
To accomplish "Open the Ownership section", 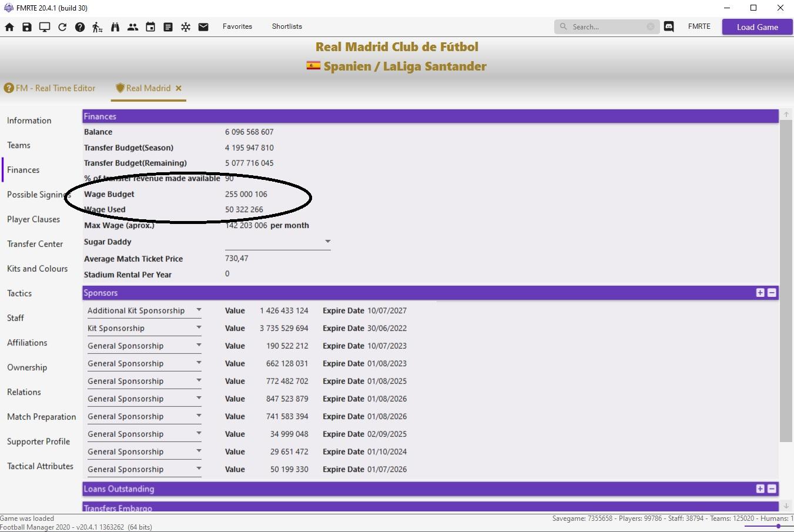I will point(27,367).
